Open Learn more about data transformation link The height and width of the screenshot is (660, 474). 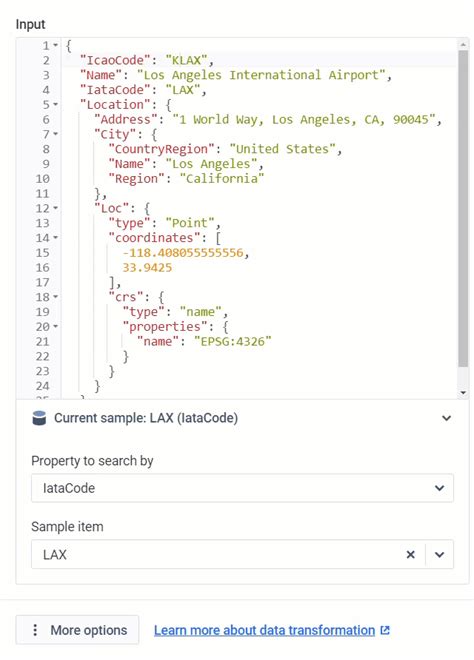264,630
